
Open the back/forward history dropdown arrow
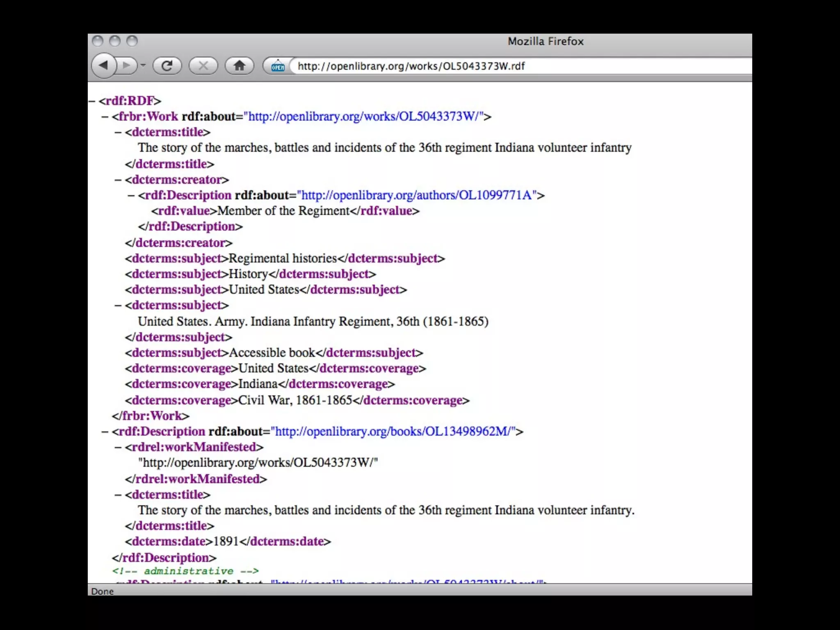[x=143, y=66]
